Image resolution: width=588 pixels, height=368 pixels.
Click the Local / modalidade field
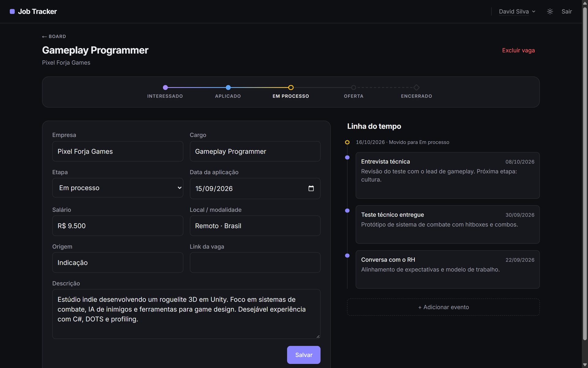tap(255, 226)
